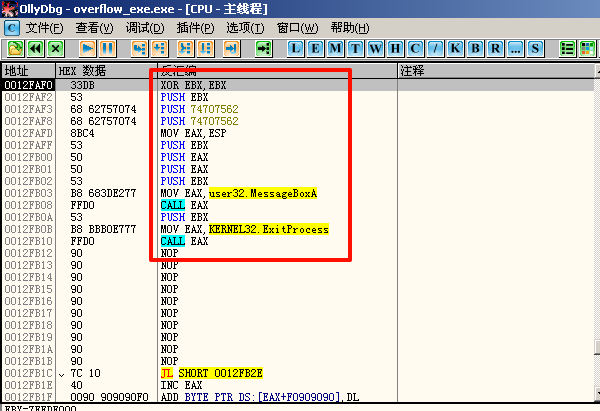
Task: Open the Window menu 窗口(W)
Action: [297, 28]
